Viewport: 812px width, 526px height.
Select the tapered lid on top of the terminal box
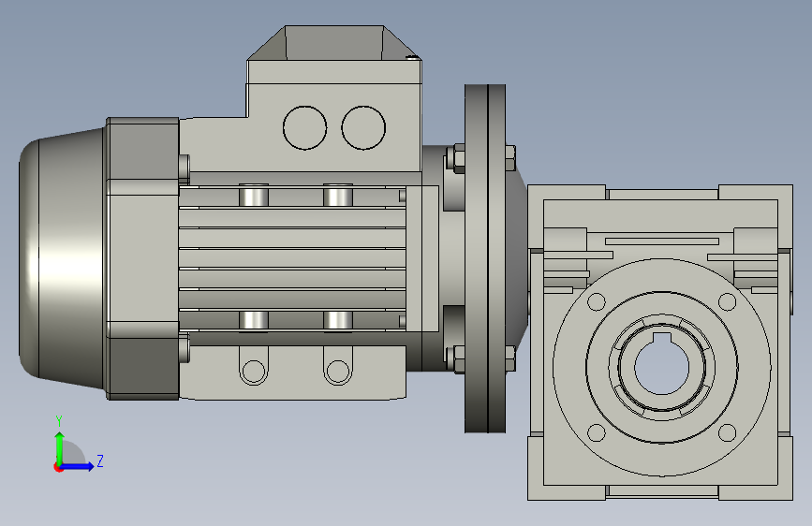click(x=334, y=43)
